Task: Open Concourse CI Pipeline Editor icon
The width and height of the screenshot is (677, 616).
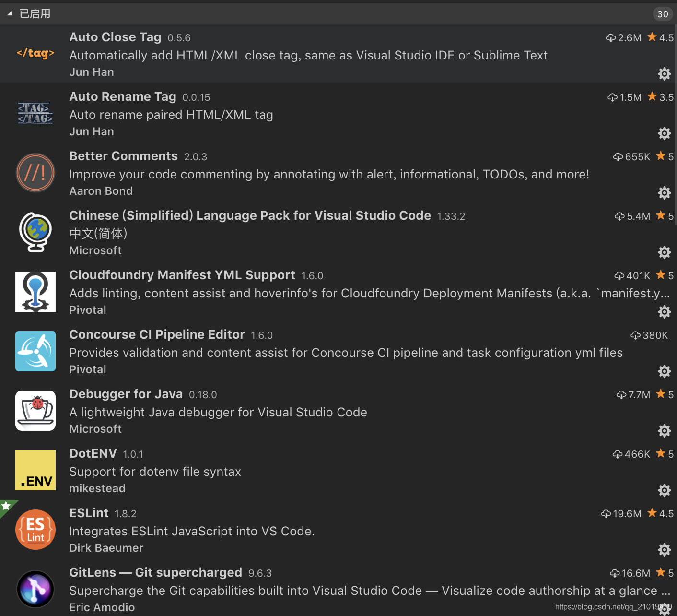Action: pyautogui.click(x=35, y=351)
